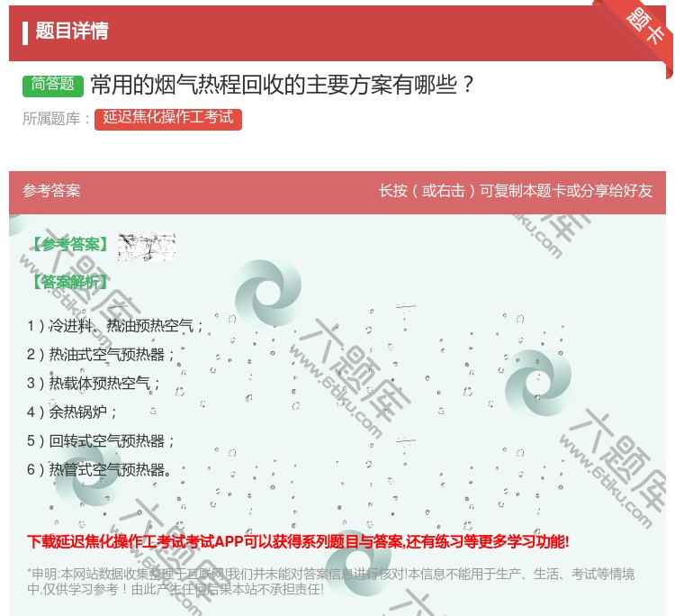The image size is (675, 616).
Task: Click the 【答案解析】 green label
Action: point(68,283)
